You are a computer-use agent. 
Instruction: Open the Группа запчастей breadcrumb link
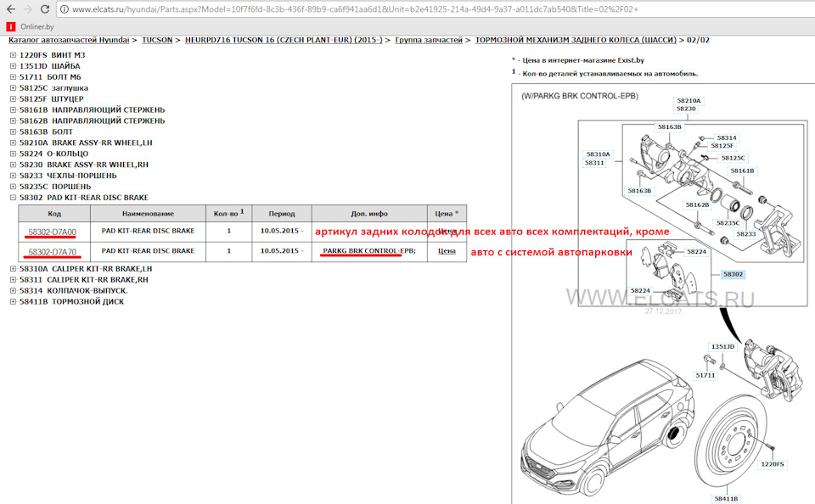[x=428, y=40]
